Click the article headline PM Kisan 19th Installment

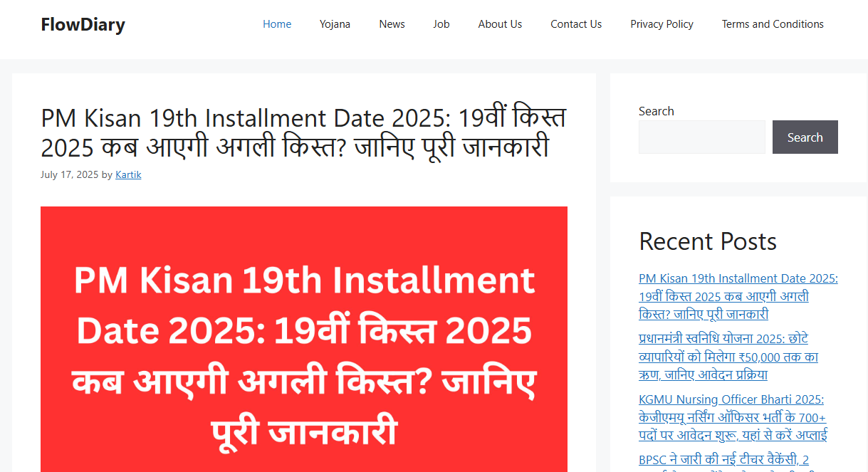coord(304,133)
